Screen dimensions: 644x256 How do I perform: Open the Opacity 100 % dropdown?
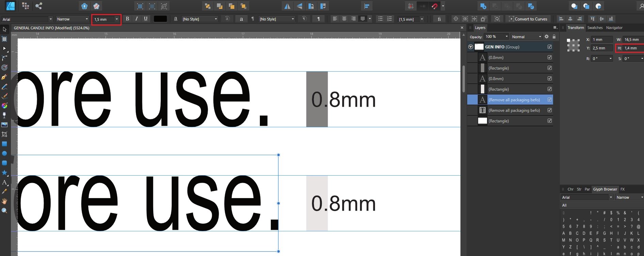[x=507, y=36]
